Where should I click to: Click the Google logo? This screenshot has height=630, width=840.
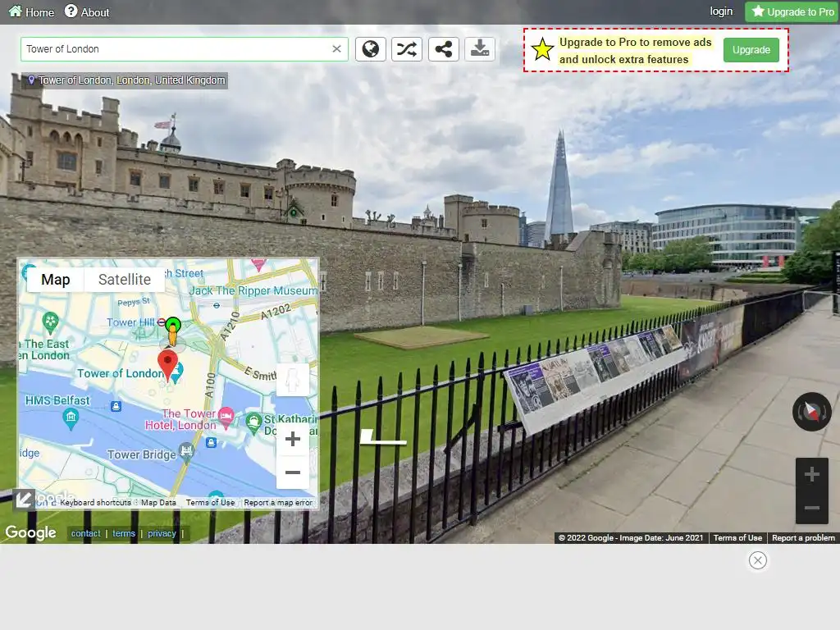coord(30,532)
